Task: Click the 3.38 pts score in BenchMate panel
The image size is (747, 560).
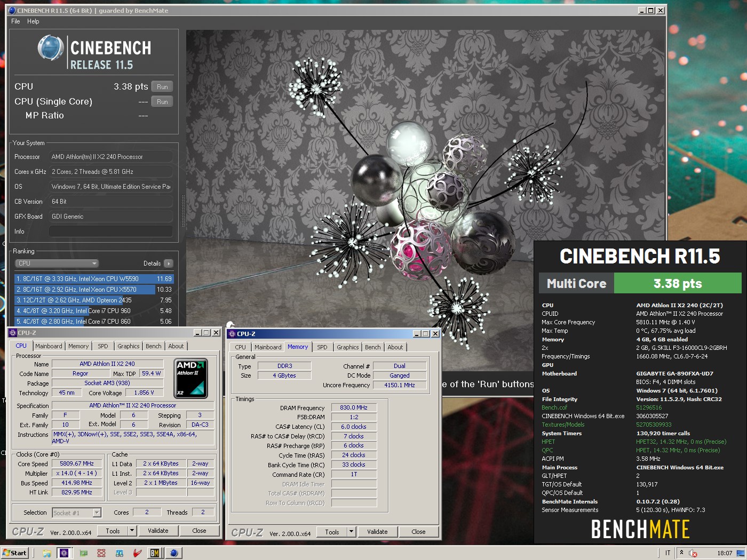Action: [x=678, y=283]
